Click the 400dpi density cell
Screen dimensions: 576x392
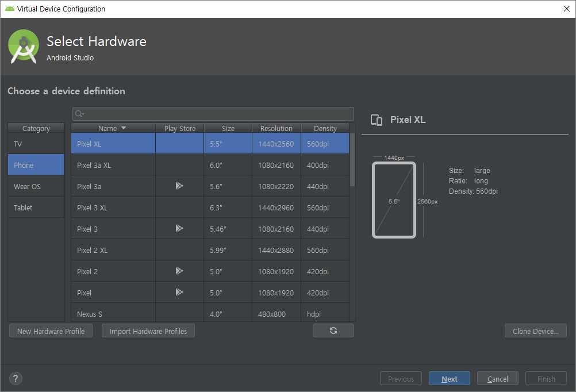[325, 165]
